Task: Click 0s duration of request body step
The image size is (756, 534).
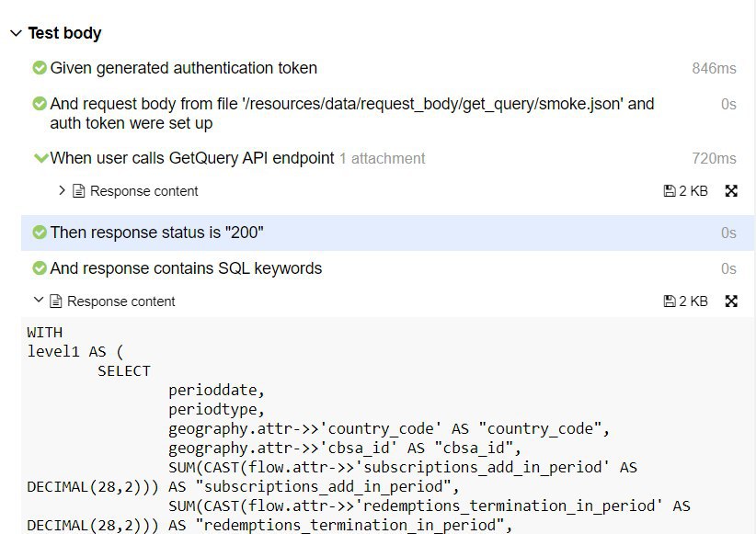Action: coord(728,104)
